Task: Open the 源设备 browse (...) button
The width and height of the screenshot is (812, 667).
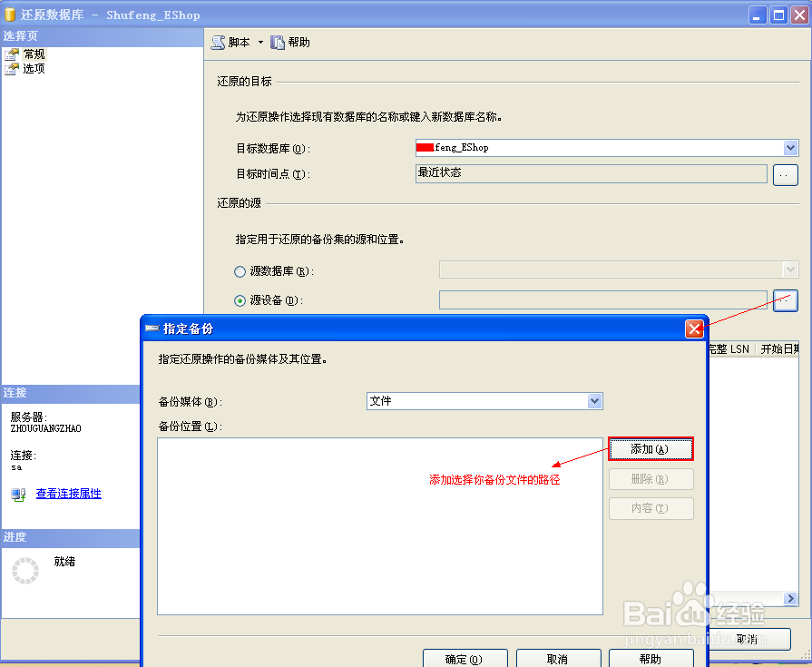Action: pos(785,300)
